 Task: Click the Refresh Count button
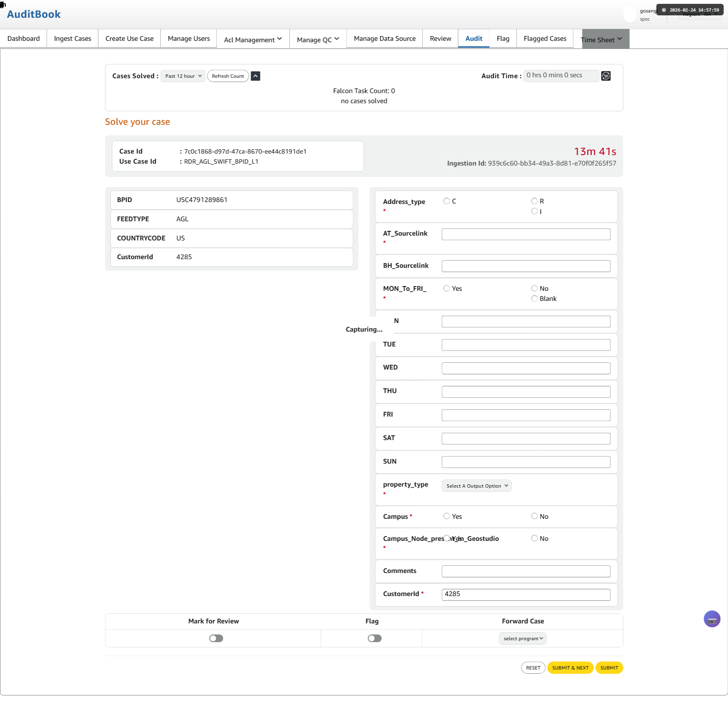228,76
